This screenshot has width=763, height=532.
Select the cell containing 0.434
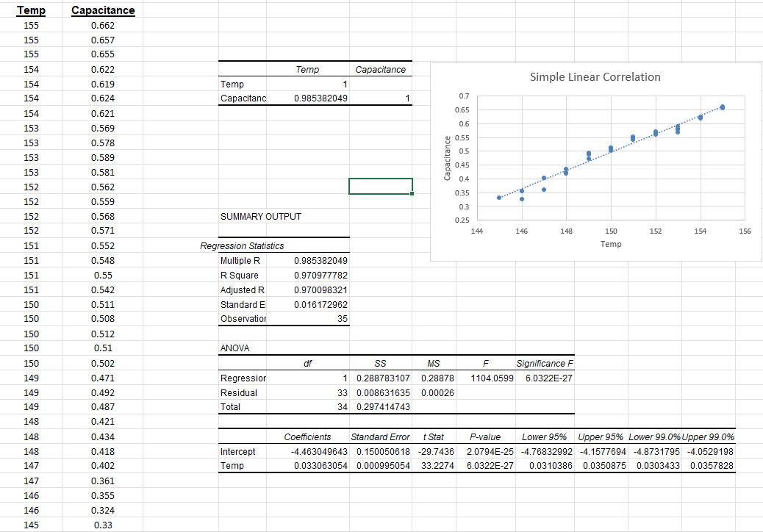103,436
